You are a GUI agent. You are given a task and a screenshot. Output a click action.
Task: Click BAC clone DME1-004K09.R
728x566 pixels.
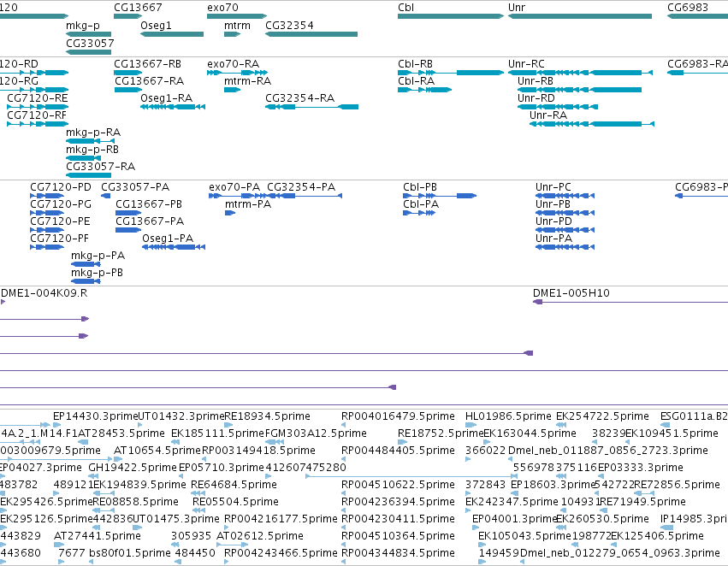(44, 293)
